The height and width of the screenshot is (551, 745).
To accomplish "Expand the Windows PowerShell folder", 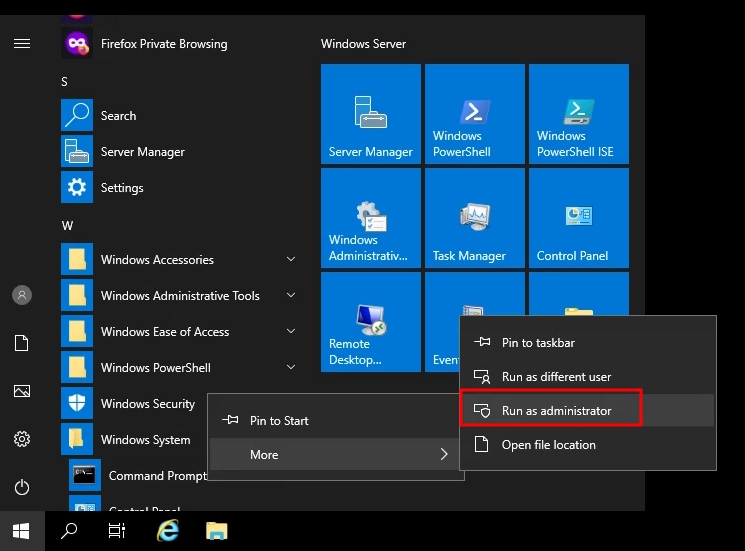I will tap(291, 368).
